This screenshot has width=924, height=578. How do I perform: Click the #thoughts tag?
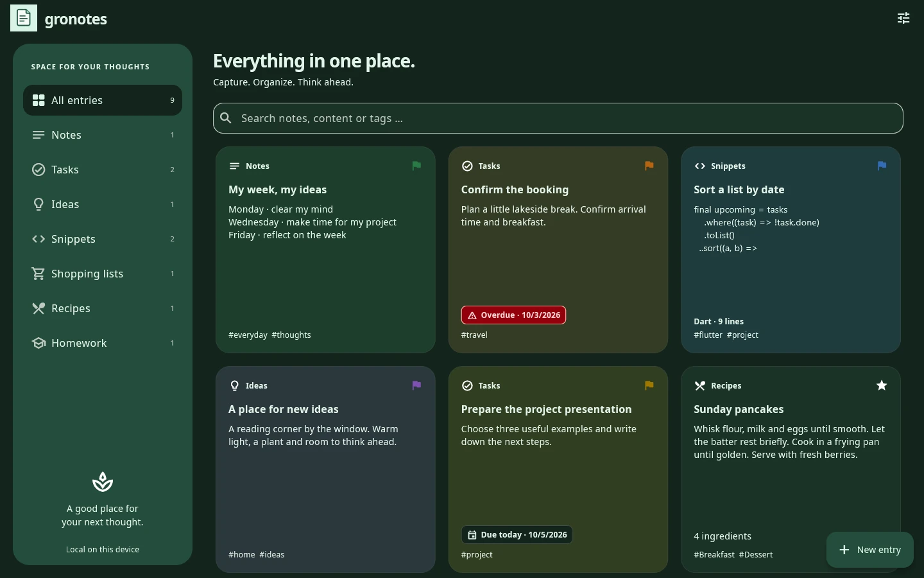(x=291, y=335)
